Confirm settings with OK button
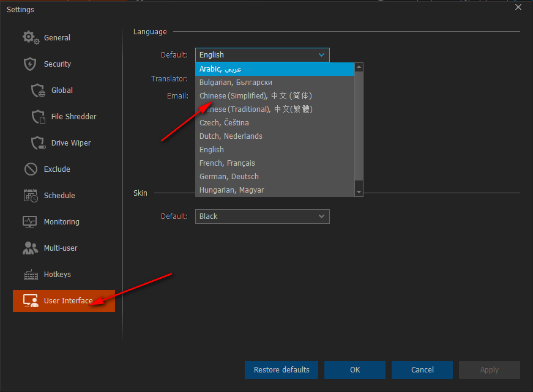This screenshot has height=392, width=533. pos(355,370)
